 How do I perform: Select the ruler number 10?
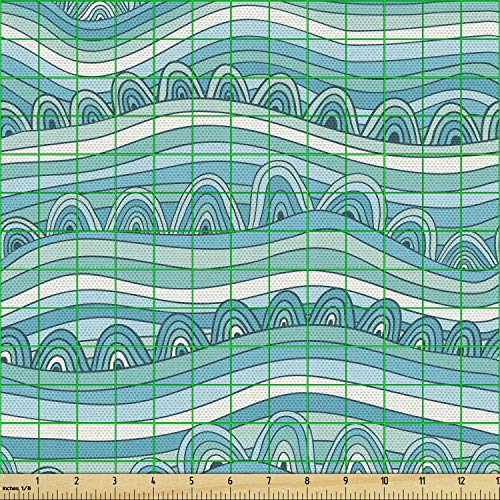384,481
